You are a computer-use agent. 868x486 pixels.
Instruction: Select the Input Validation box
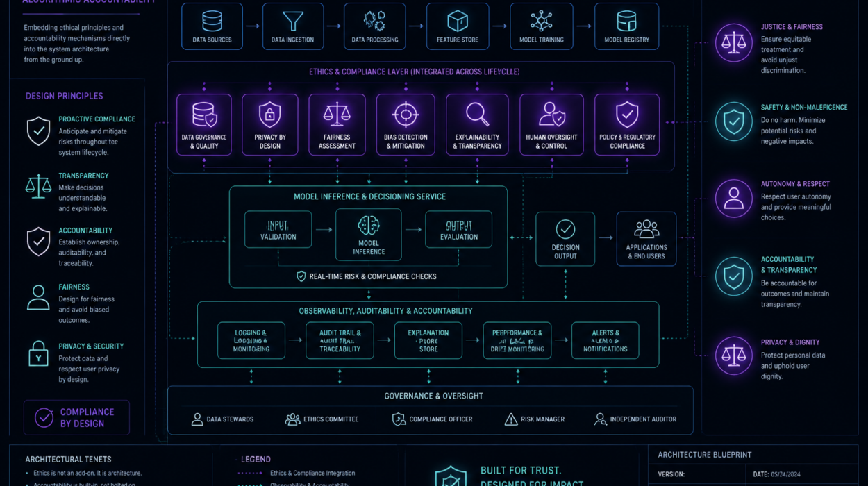click(278, 230)
